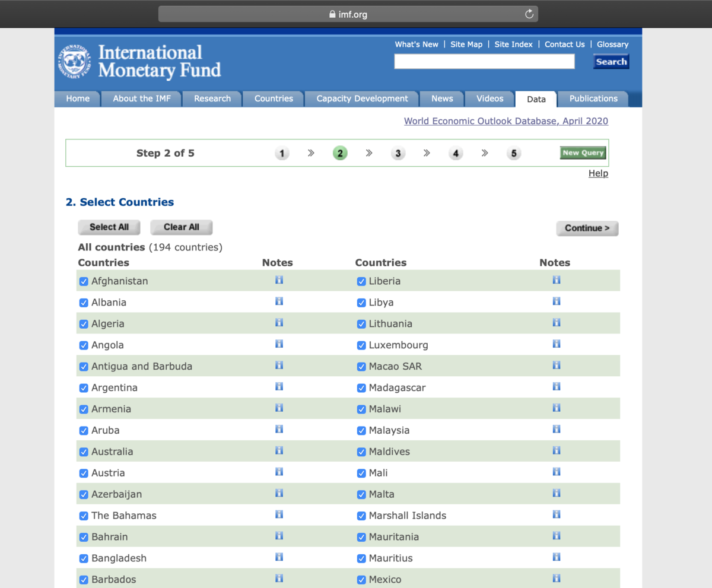Image resolution: width=712 pixels, height=588 pixels.
Task: Open notes icon for Mali
Action: pyautogui.click(x=557, y=472)
